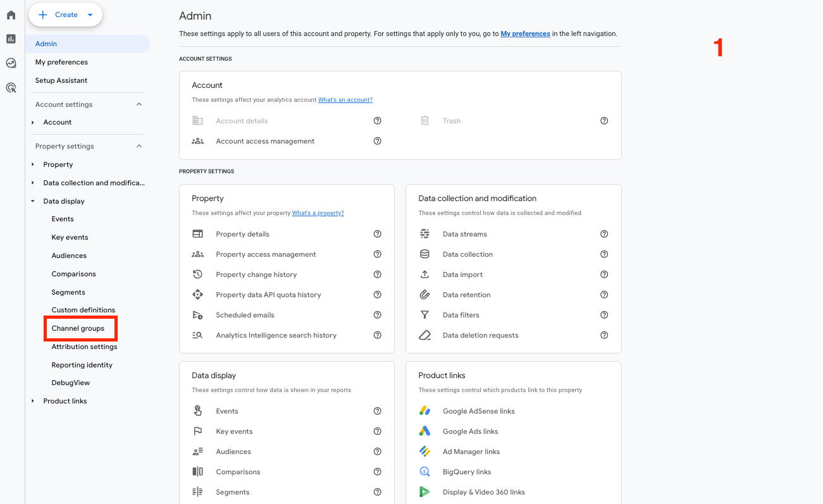Open the Home icon in the left rail
823x504 pixels.
pyautogui.click(x=11, y=15)
